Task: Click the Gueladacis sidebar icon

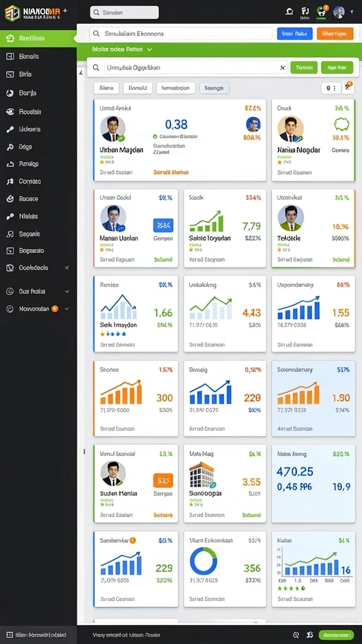Action: click(x=10, y=268)
